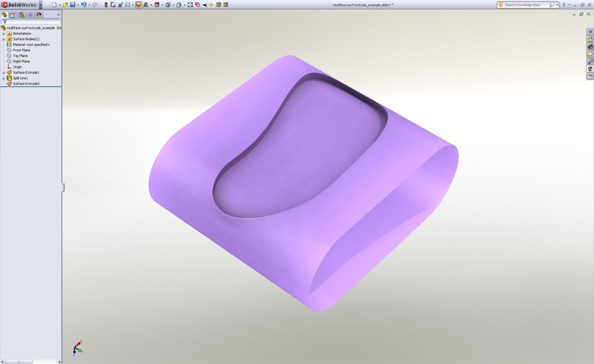Open the File Explorer folder in task pane
Screen dimensions: 594x364
(590, 54)
